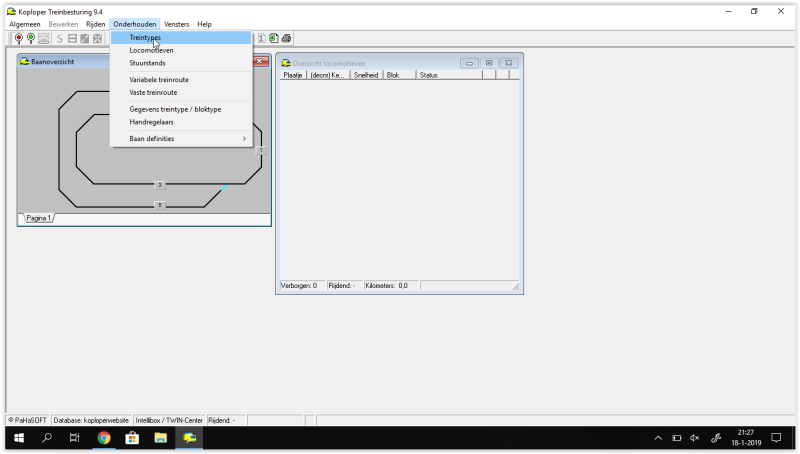This screenshot has width=800, height=454.
Task: Show hidden system tray icons chevron
Action: (658, 438)
